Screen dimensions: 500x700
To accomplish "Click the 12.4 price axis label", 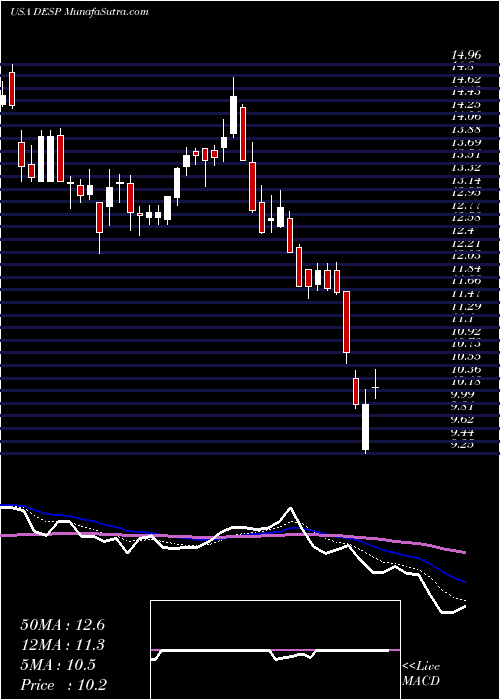I will click(x=462, y=231).
